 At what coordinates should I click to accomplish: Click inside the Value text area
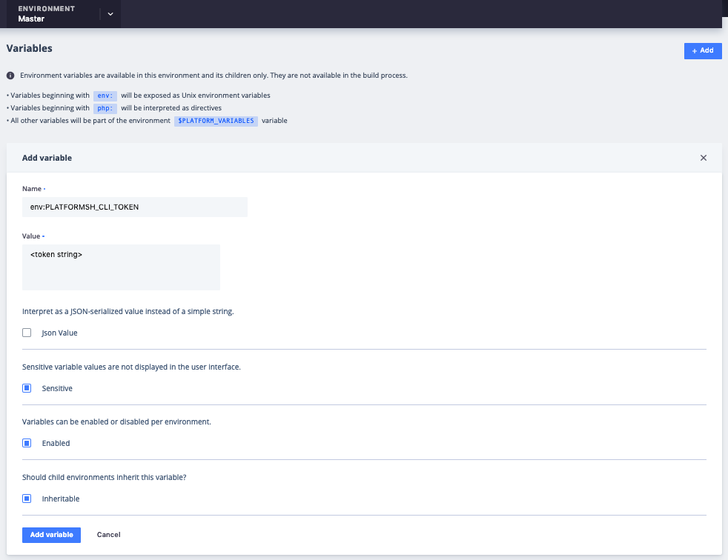121,267
